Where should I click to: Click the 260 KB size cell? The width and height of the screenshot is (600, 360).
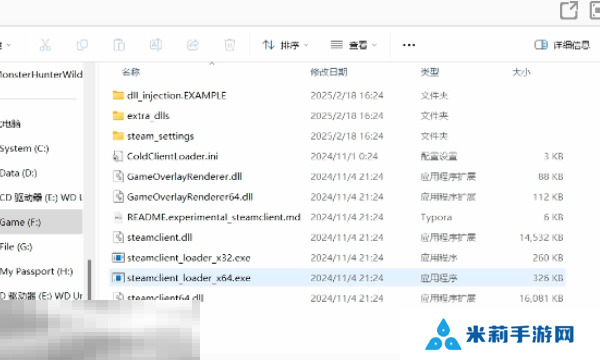tap(548, 257)
